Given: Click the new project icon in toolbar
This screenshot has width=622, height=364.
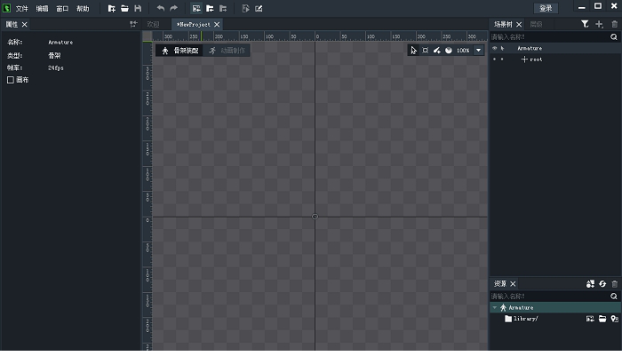Looking at the screenshot, I should (x=111, y=8).
